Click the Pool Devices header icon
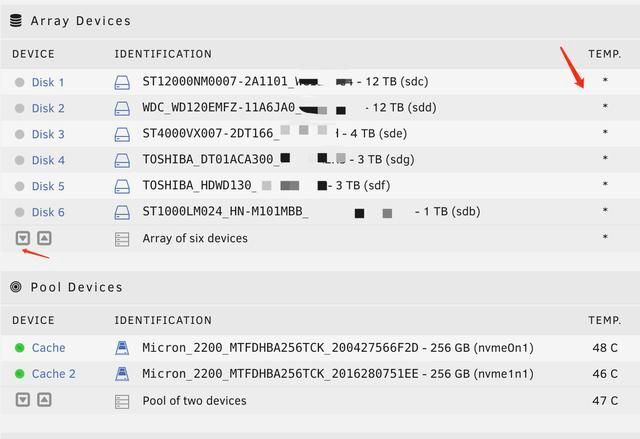Screen dimensions: 640x439 point(16,287)
